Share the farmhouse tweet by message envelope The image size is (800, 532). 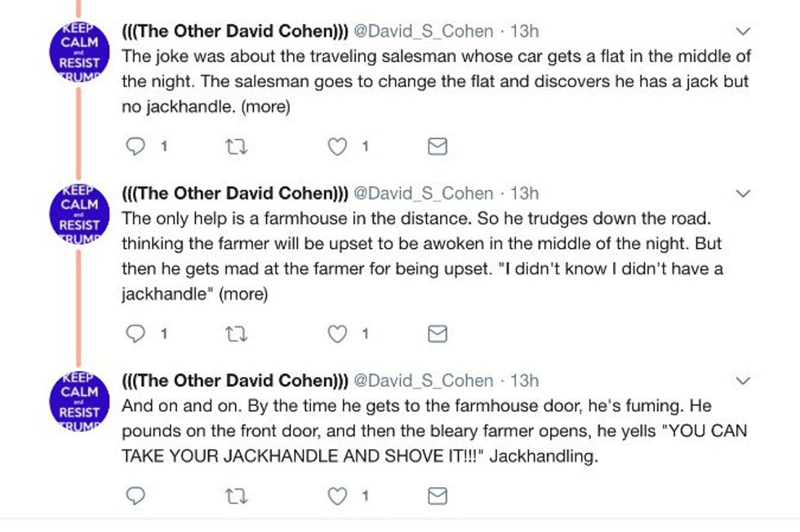(x=438, y=334)
